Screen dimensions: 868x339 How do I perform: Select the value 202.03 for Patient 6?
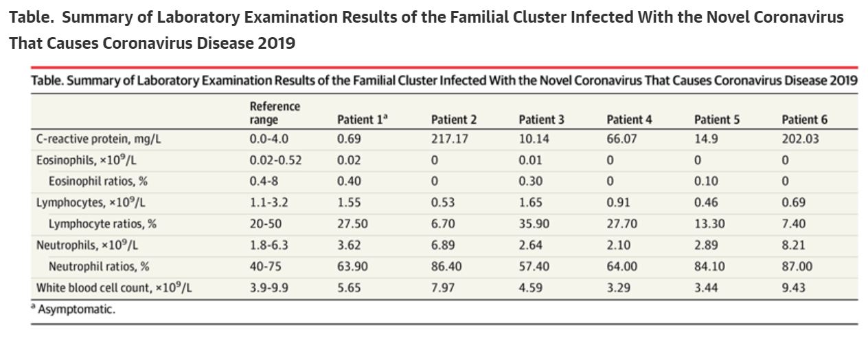pyautogui.click(x=801, y=139)
